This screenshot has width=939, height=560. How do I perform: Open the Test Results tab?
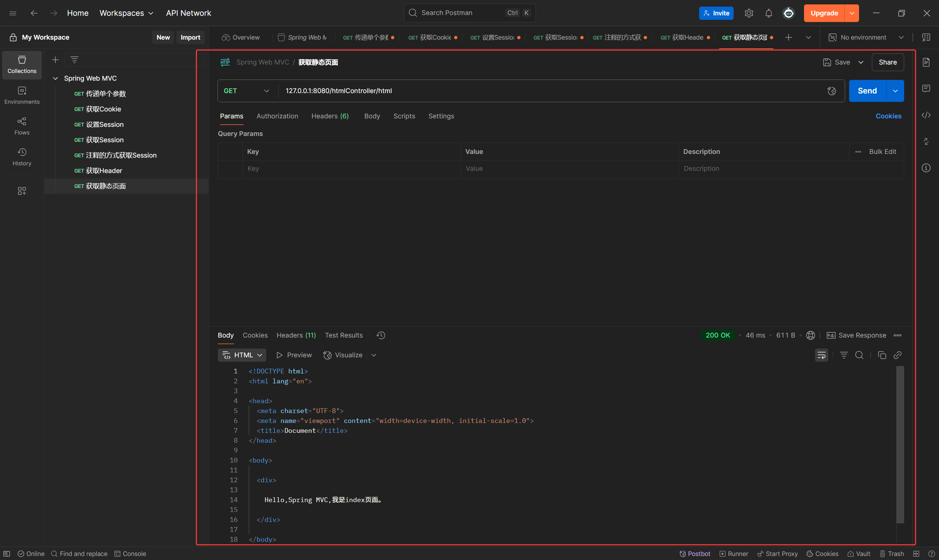click(x=344, y=335)
